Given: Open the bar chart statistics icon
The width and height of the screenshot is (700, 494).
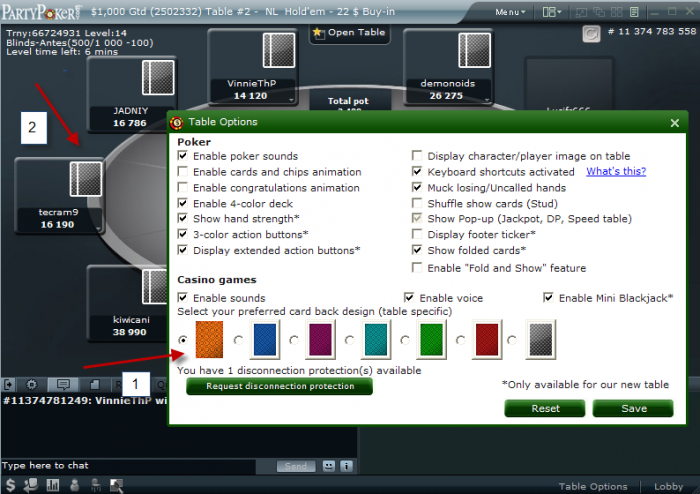Looking at the screenshot, I should pyautogui.click(x=53, y=485).
